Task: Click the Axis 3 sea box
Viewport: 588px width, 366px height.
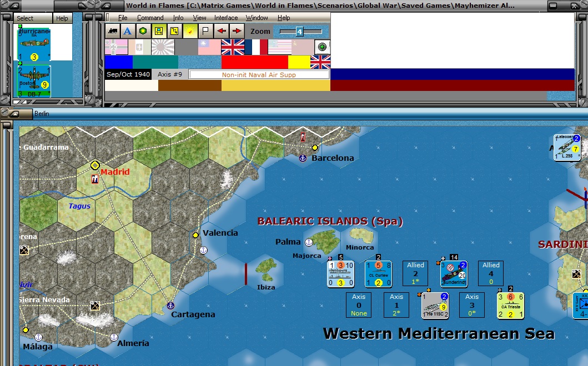Action: click(472, 306)
